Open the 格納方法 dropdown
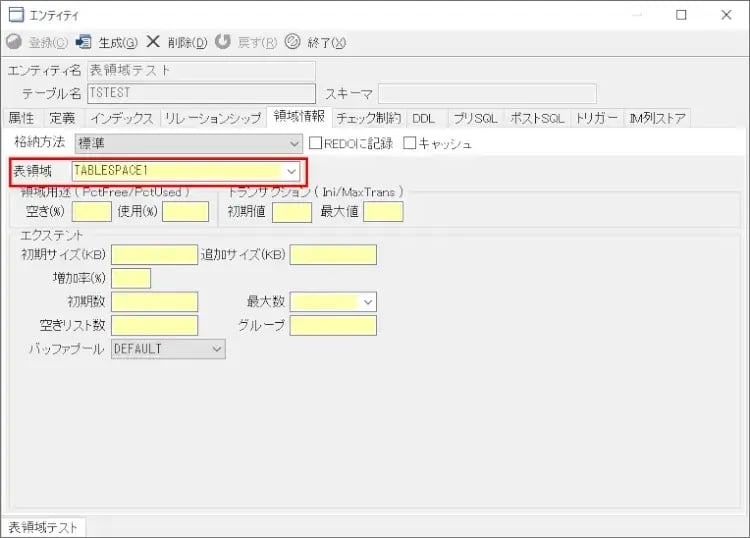This screenshot has height=538, width=750. coord(293,144)
